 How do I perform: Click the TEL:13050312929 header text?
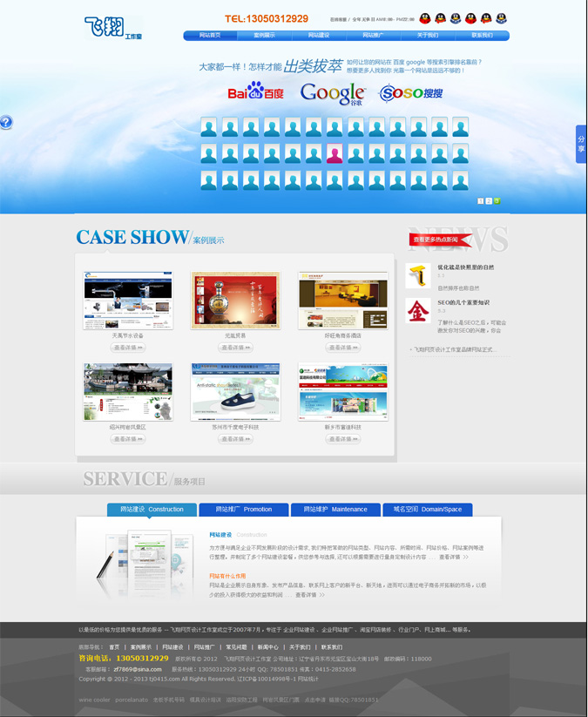266,19
